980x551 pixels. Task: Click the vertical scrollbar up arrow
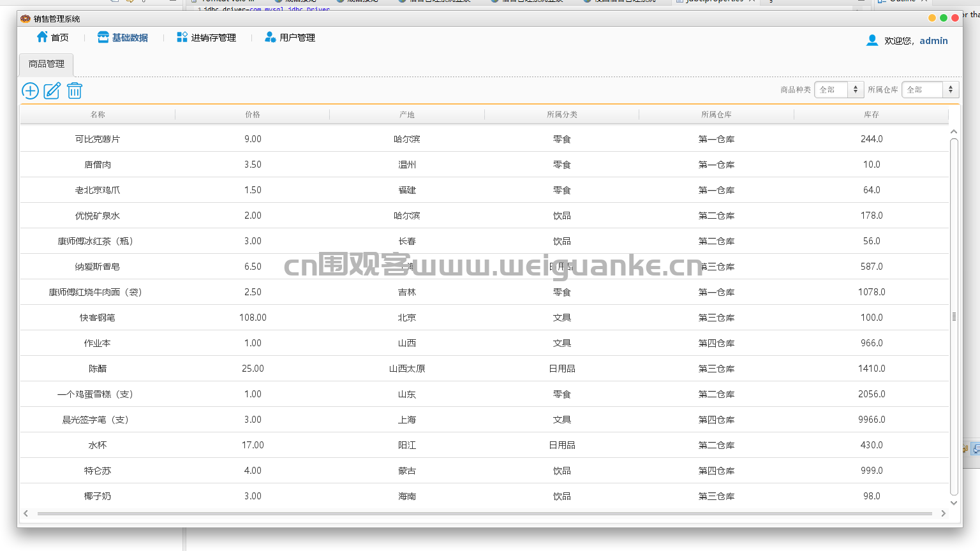954,132
